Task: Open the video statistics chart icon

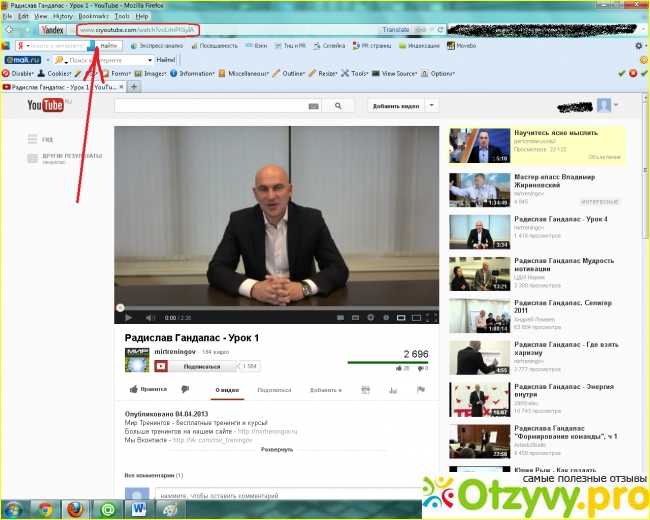Action: tap(393, 390)
